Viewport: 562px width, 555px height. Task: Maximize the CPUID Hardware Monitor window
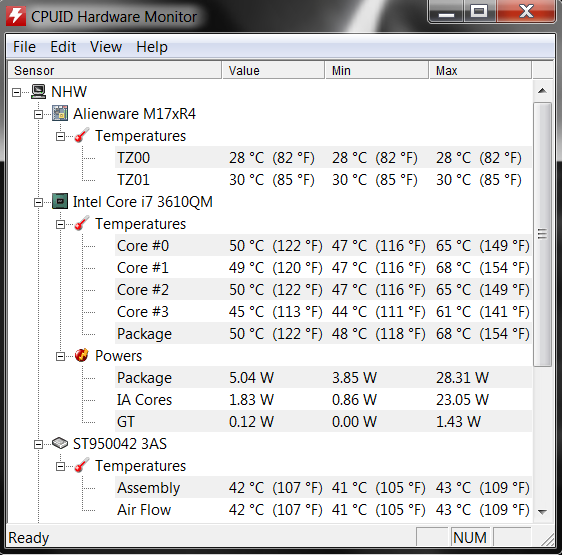coord(479,11)
